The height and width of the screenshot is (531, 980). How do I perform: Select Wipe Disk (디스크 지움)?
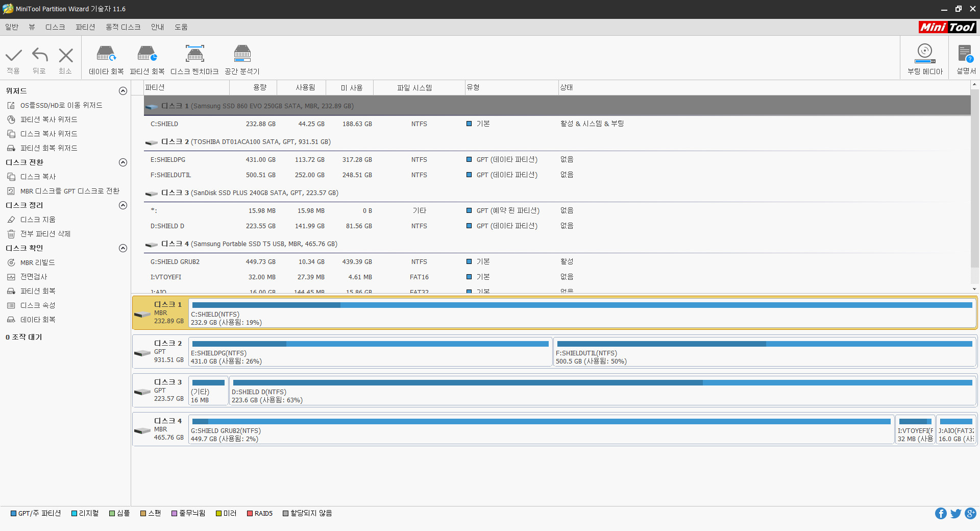(x=38, y=220)
